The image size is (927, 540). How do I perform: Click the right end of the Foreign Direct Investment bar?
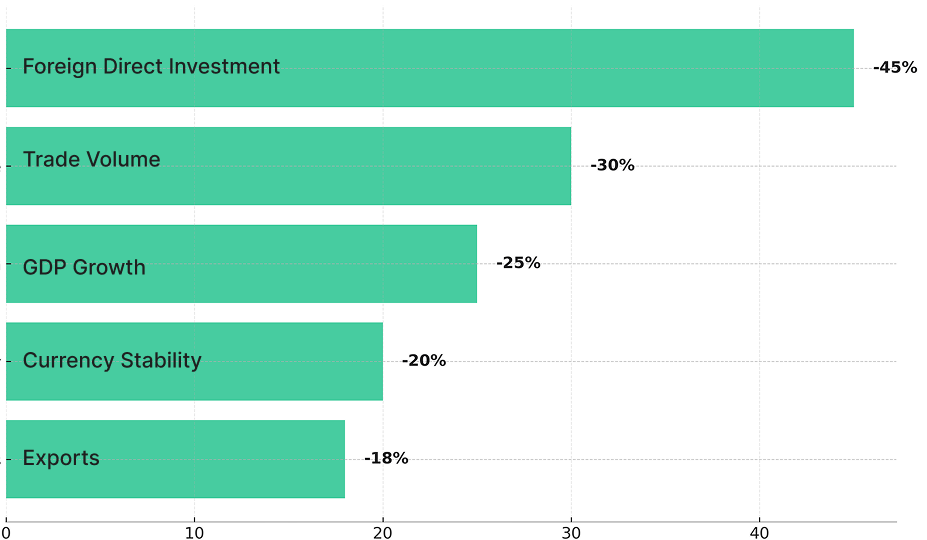tap(850, 68)
